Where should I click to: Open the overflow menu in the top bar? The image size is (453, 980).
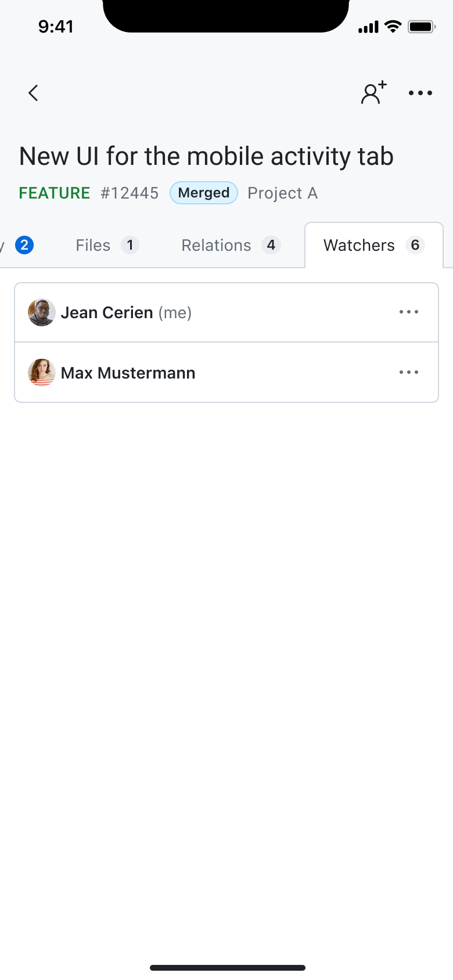(x=419, y=93)
